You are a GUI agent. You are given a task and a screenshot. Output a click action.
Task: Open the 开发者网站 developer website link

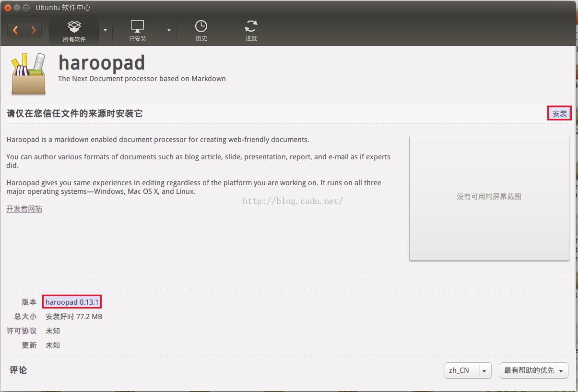click(24, 209)
